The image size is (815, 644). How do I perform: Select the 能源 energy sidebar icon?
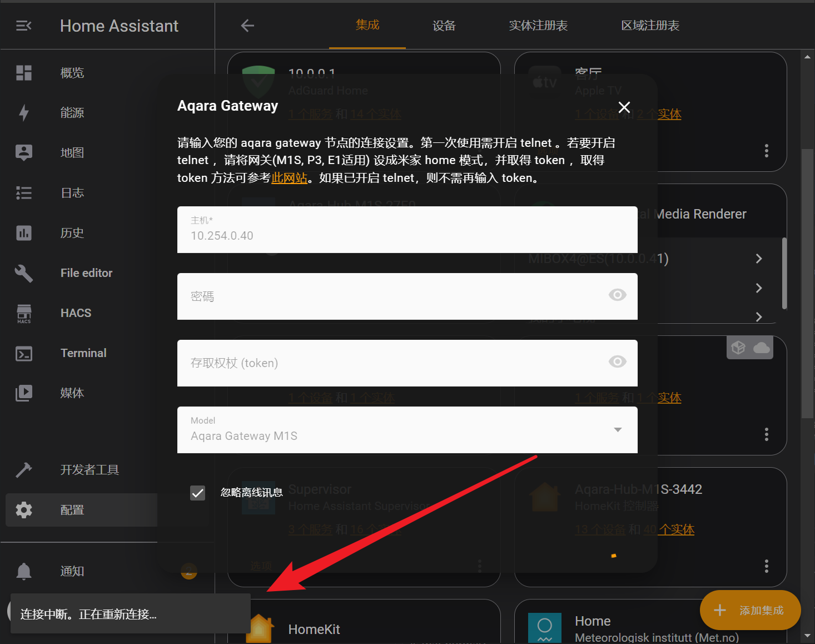71,112
